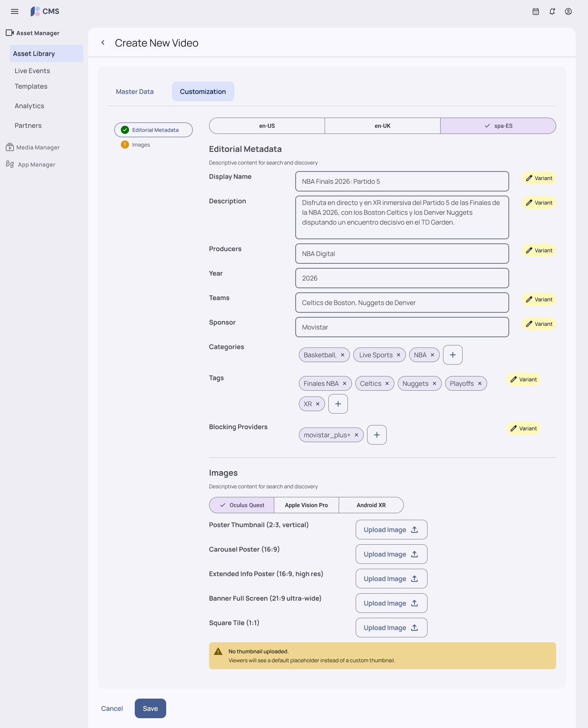588x728 pixels.
Task: Select the spa-ES locale
Action: tap(498, 126)
